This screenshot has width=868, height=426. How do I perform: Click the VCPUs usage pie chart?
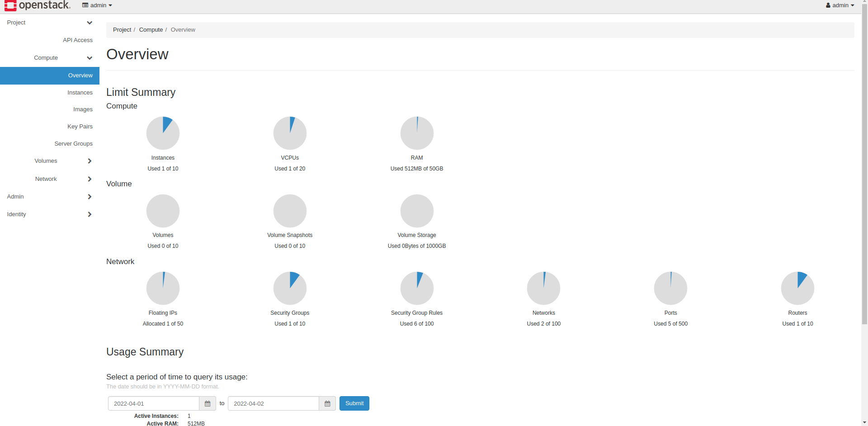point(290,133)
